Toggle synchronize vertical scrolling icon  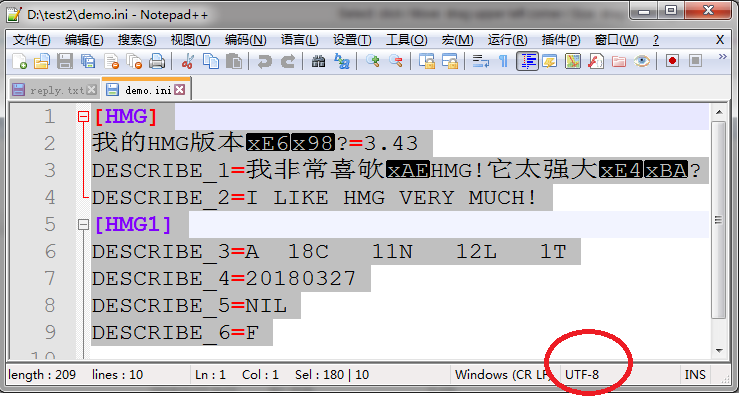(x=426, y=61)
